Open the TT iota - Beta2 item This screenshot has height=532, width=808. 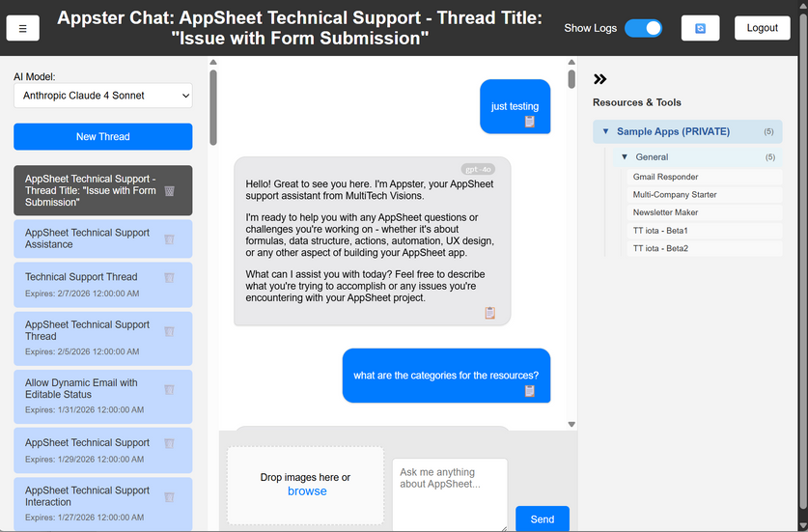click(x=705, y=248)
